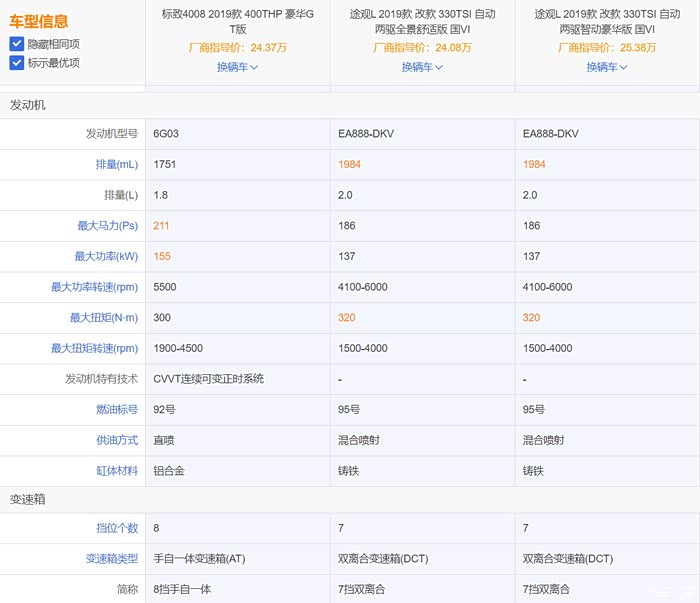Viewport: 700px width, 603px height.
Task: Open the 最大扭矩转速(rpm) parameter link
Action: coord(94,348)
